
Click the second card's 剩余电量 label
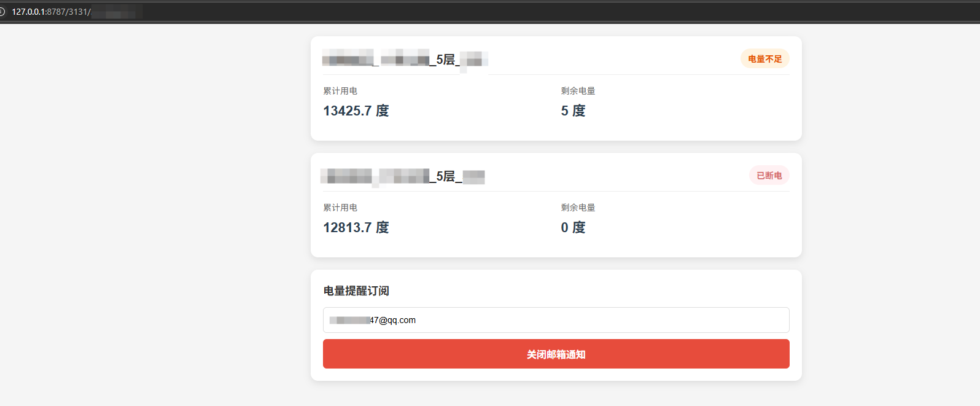pos(578,208)
